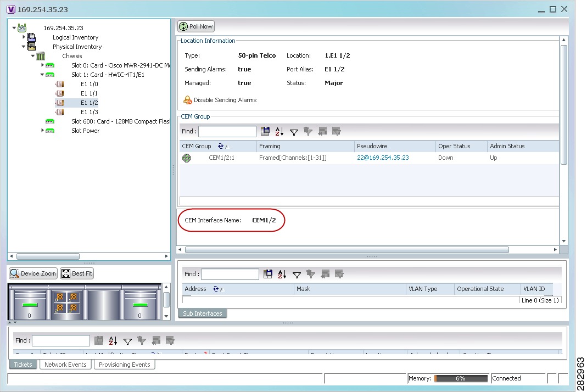Open the Network Events tab
This screenshot has width=587, height=392.
click(x=65, y=365)
